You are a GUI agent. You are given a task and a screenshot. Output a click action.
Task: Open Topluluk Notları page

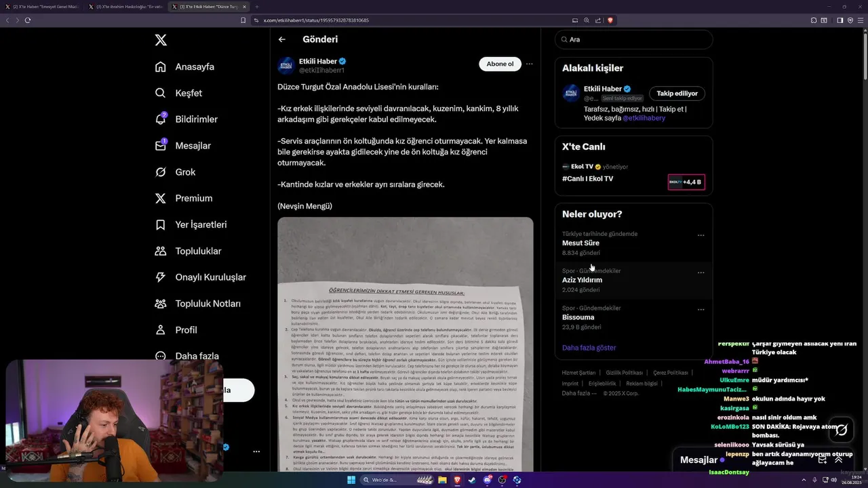[198, 304]
